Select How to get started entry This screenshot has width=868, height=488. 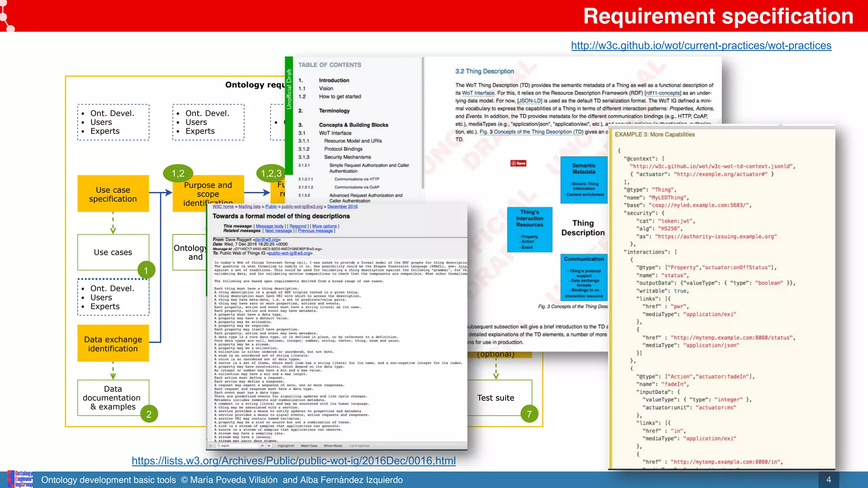[340, 97]
